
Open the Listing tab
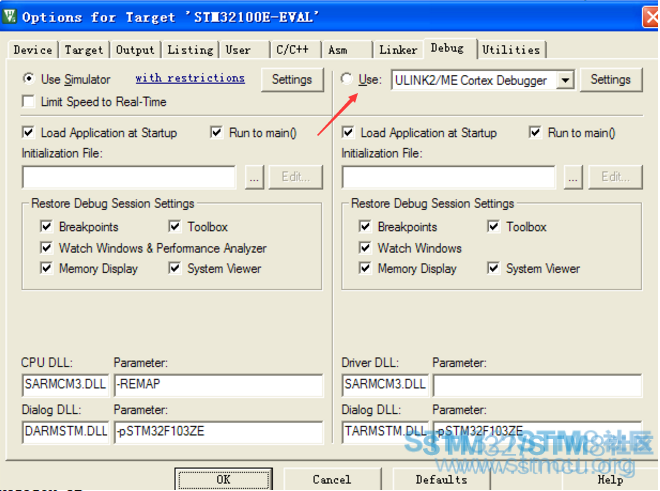pos(190,50)
